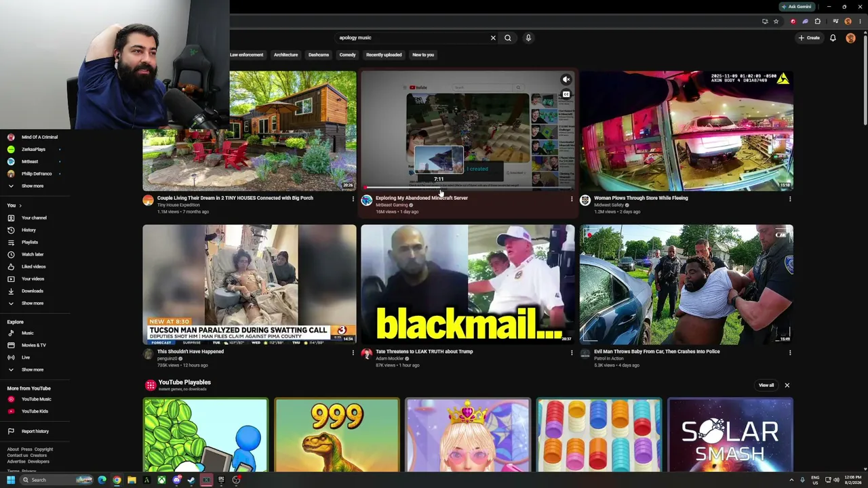The image size is (868, 488).
Task: Open more actions for Tiny Houses video
Action: click(x=353, y=199)
